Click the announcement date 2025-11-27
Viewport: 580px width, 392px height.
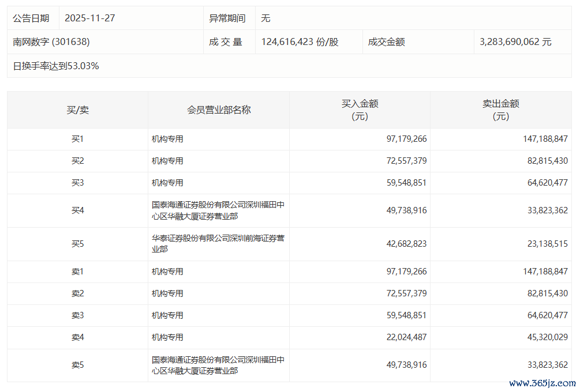click(x=89, y=18)
